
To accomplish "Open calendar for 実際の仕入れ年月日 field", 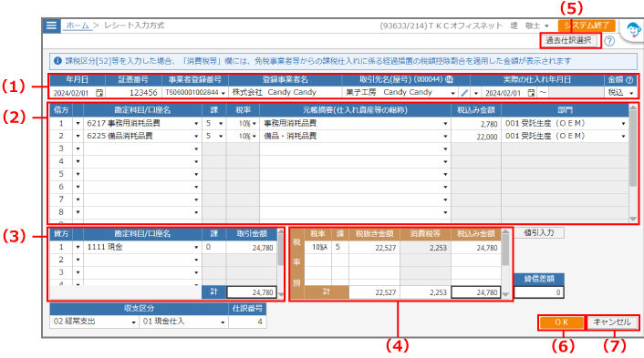I will click(531, 93).
